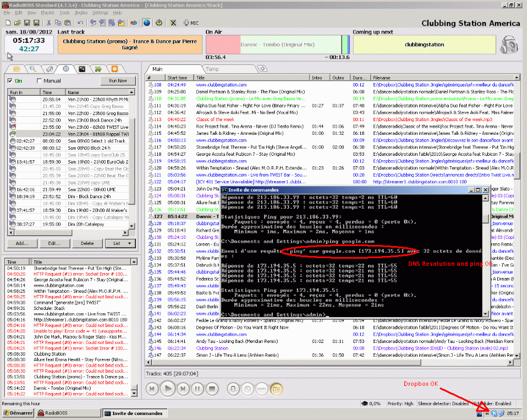Viewport: 527px width, 420px height.
Task: Expand hidden tray icons with chevron arrow
Action: [487, 413]
